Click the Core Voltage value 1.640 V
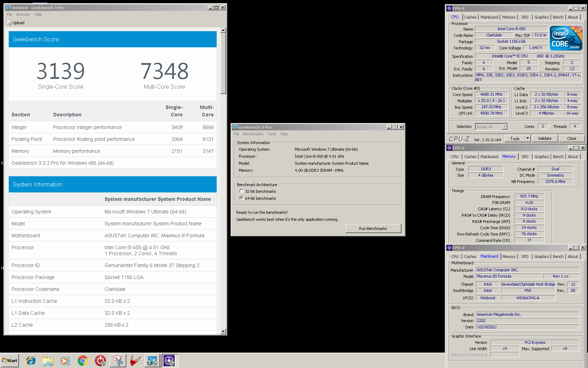 [x=535, y=48]
